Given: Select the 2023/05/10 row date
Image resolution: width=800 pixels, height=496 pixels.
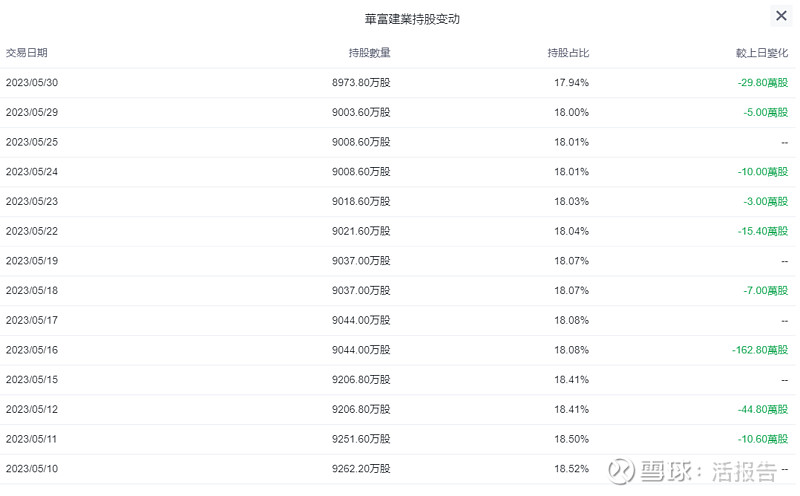Looking at the screenshot, I should (x=32, y=468).
